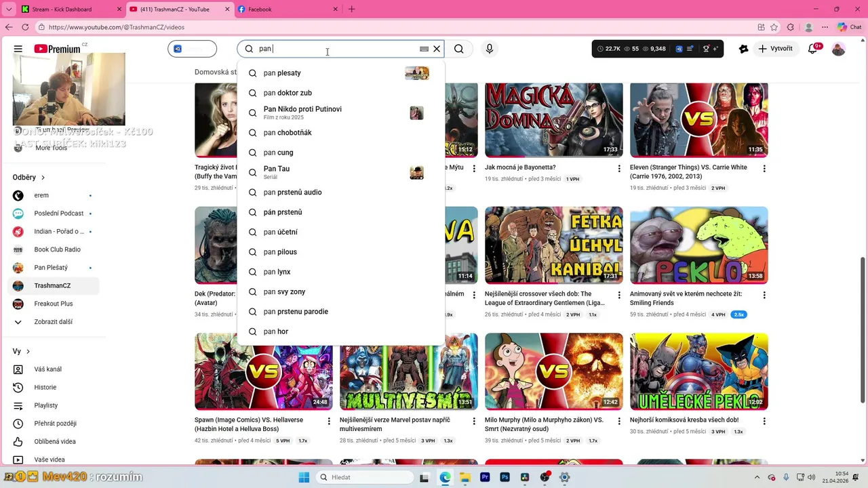Viewport: 868px width, 488px height.
Task: Open Váš kanál in sidebar
Action: (53, 369)
